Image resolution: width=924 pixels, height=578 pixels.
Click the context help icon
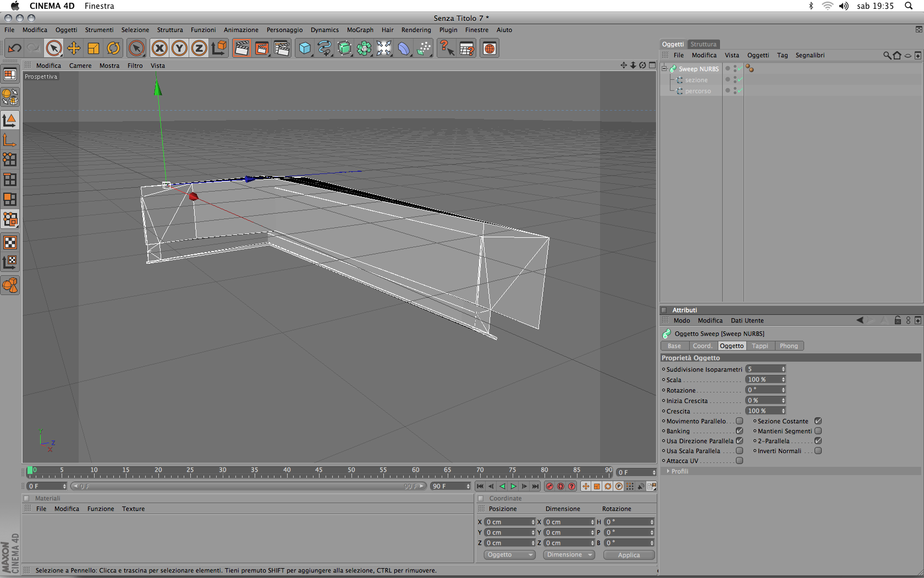[447, 48]
